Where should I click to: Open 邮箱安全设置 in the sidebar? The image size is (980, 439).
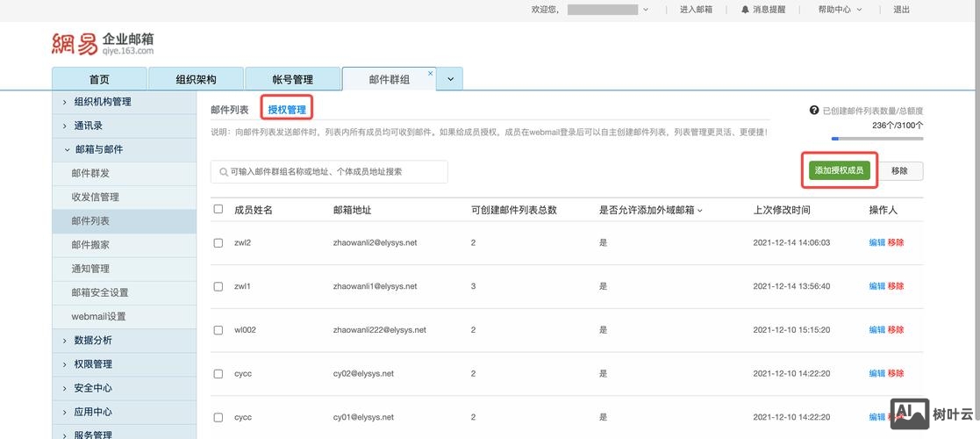[124, 292]
